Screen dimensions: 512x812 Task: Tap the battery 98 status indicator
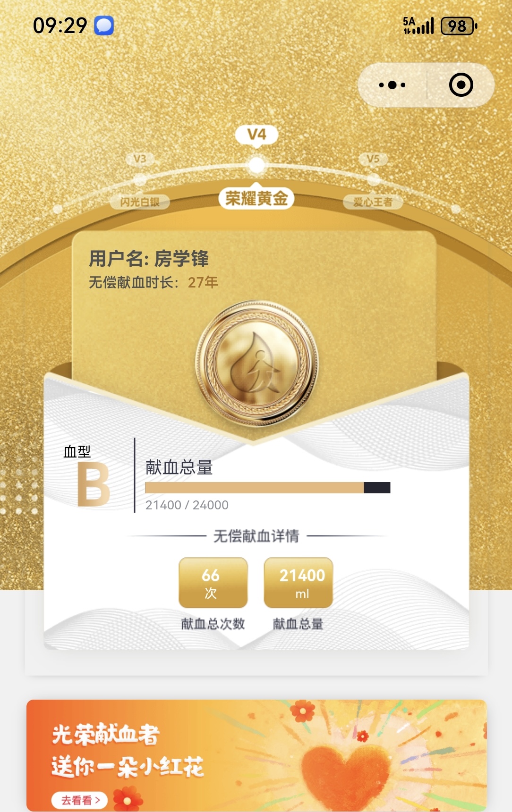pos(459,26)
